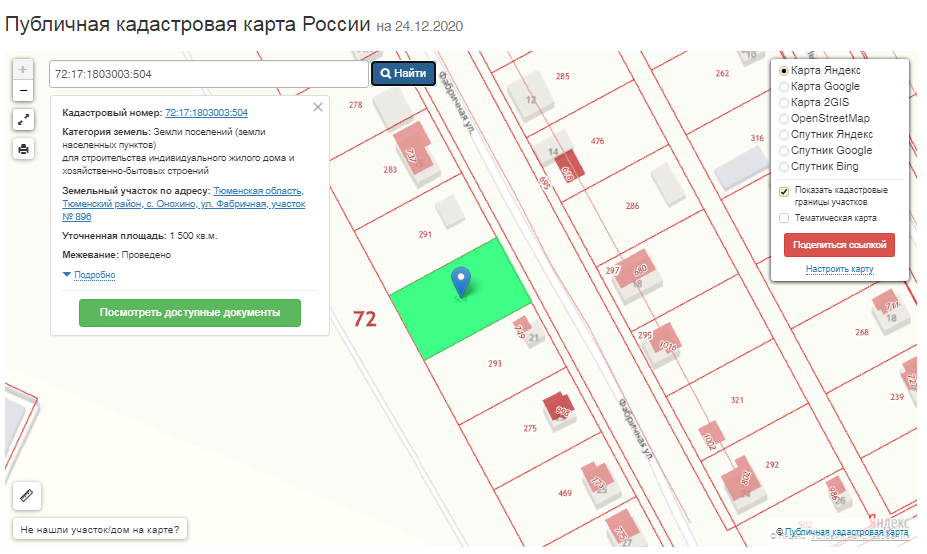Click the Поделиться ссылкой button
Screen dimensions: 927x554
tap(839, 245)
